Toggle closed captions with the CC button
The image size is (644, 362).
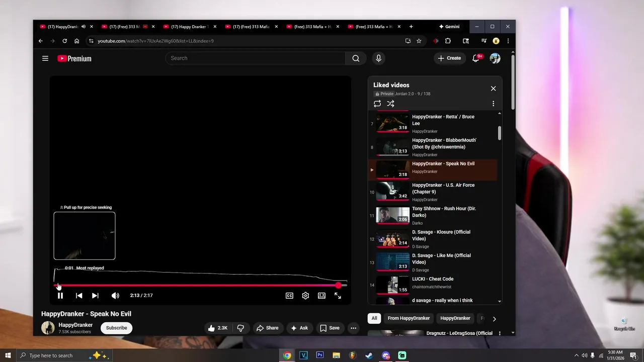[289, 296]
